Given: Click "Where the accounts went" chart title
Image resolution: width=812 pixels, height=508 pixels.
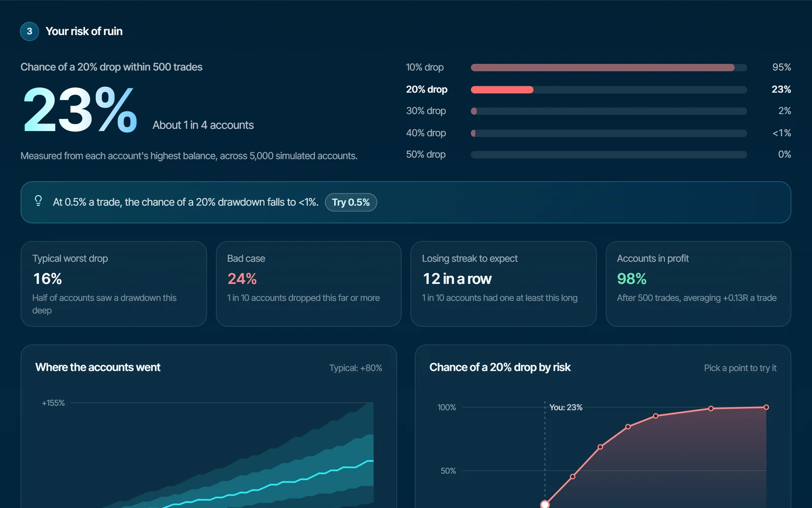Looking at the screenshot, I should (98, 367).
